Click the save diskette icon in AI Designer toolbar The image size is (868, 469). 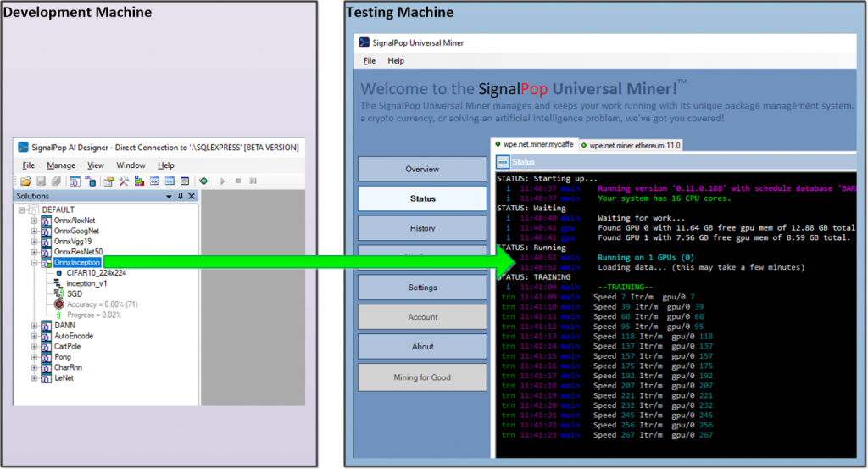pos(41,181)
